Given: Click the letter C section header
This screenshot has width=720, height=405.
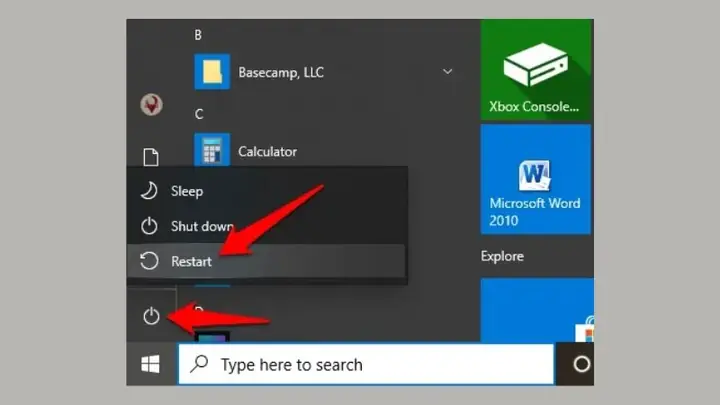Looking at the screenshot, I should [199, 114].
